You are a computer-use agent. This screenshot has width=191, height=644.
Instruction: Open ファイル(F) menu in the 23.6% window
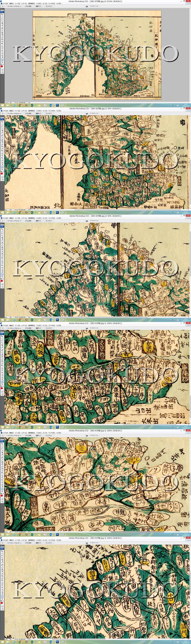tap(5, 4)
